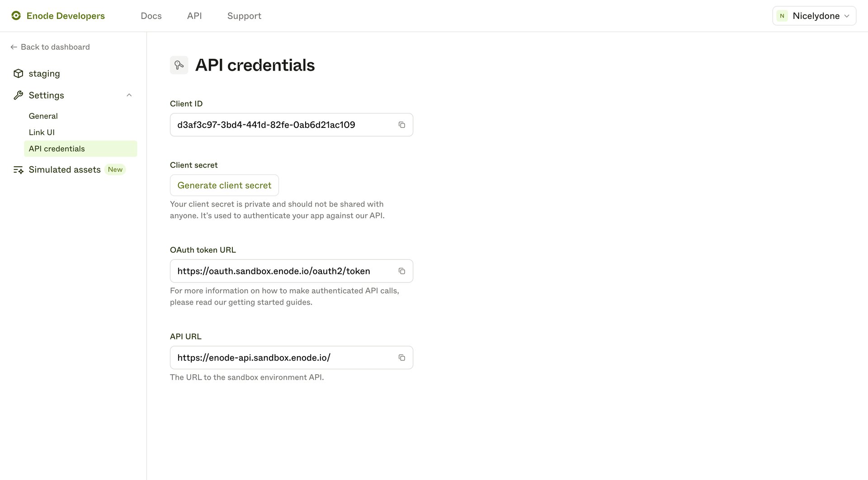868x480 pixels.
Task: Click the Enode Developers logo icon
Action: coord(17,15)
